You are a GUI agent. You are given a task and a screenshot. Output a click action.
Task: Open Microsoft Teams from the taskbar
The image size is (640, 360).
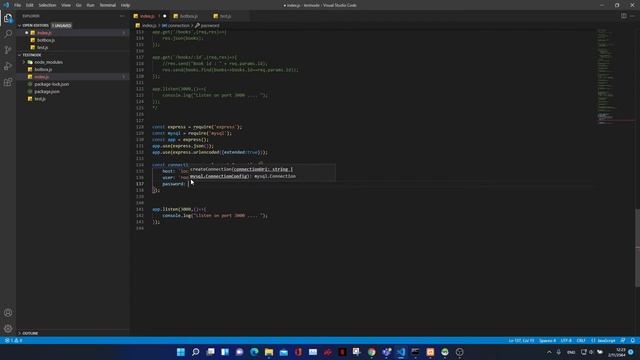point(386,352)
